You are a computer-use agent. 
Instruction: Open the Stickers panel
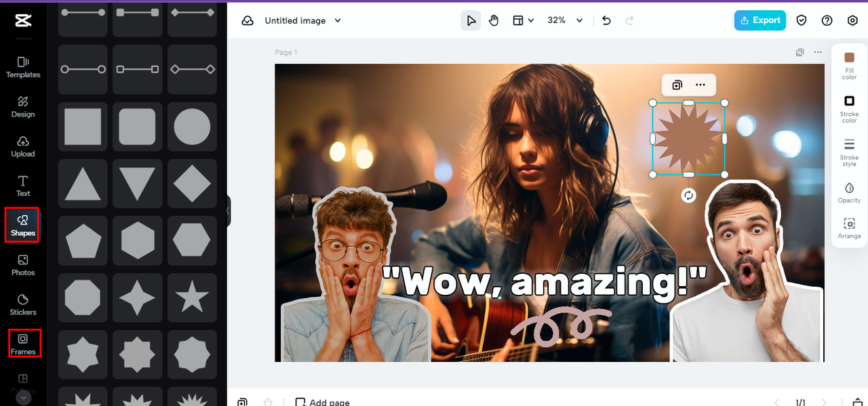(x=23, y=304)
